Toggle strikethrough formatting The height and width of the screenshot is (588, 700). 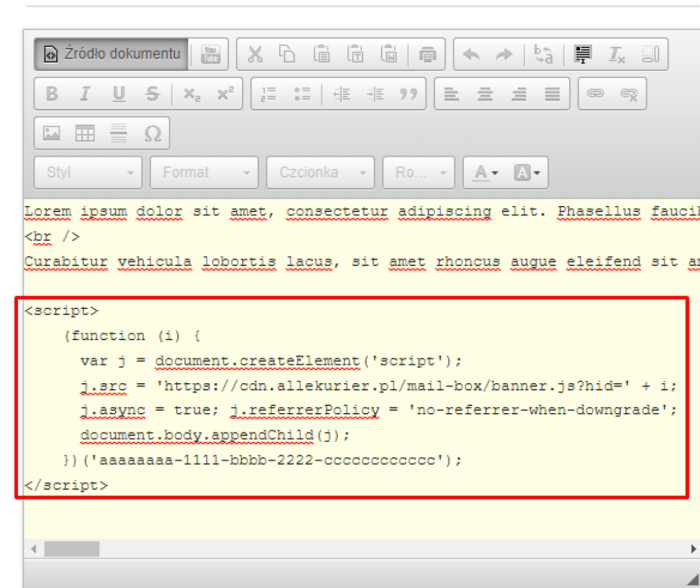(x=153, y=93)
